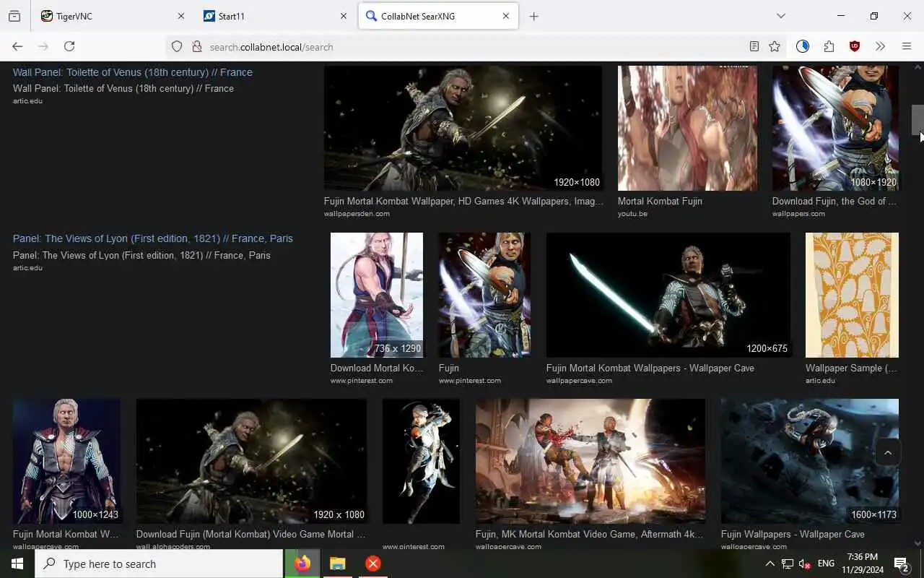
Task: Switch to TigerVNC tab
Action: tap(114, 16)
